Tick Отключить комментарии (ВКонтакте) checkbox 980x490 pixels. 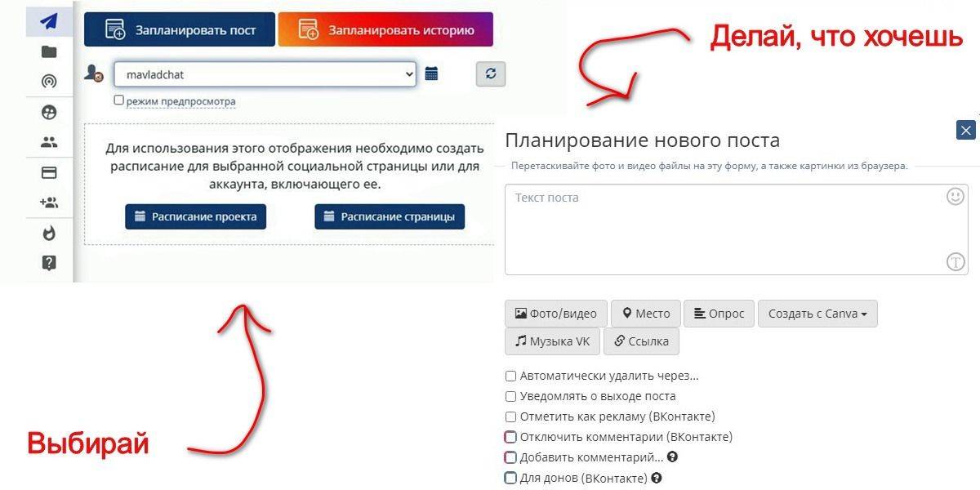(510, 437)
